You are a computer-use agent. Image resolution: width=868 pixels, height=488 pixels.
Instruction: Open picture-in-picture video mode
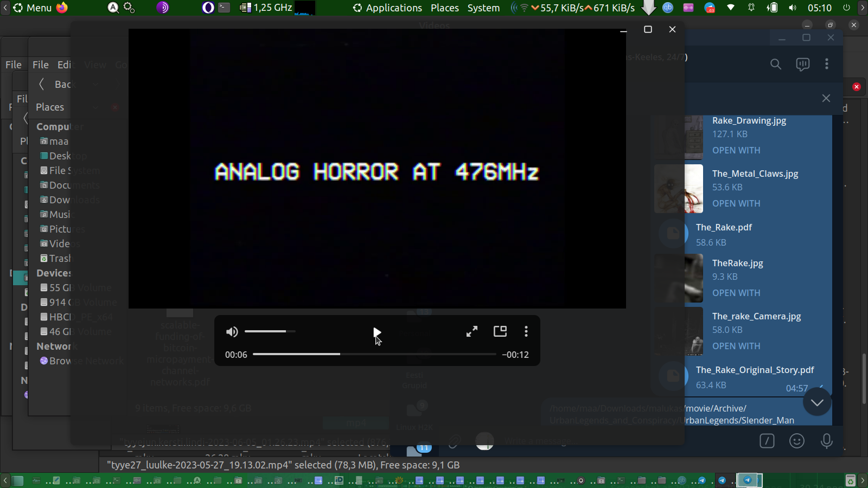tap(500, 331)
